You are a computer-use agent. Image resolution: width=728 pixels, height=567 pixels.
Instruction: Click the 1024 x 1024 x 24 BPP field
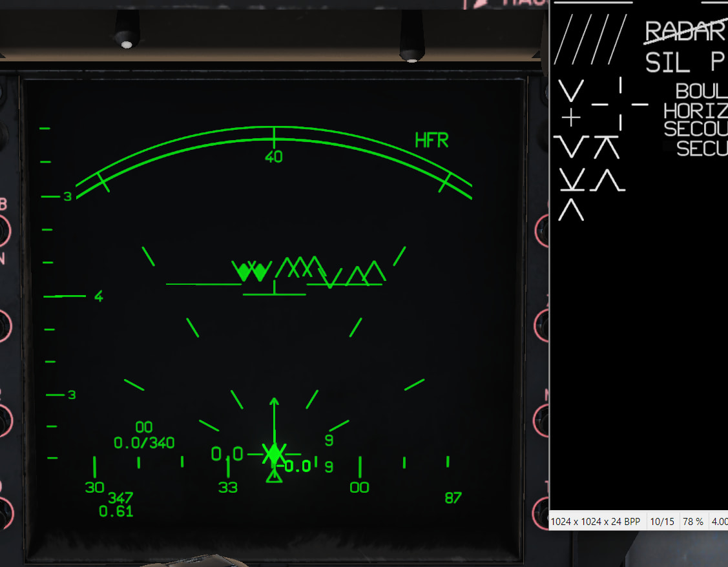(595, 521)
